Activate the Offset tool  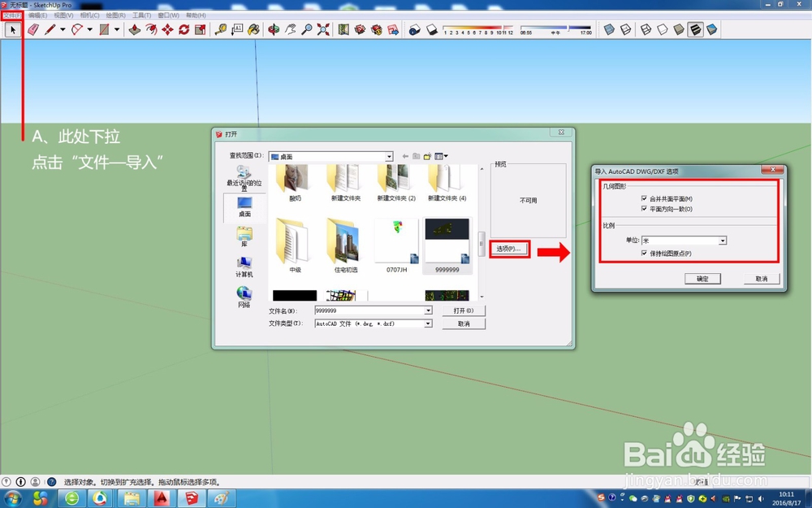click(x=151, y=29)
